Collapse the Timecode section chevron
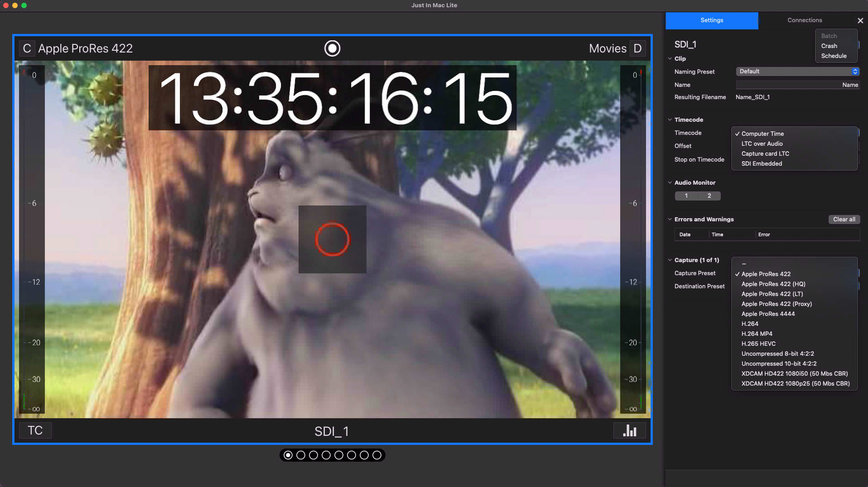 [670, 120]
